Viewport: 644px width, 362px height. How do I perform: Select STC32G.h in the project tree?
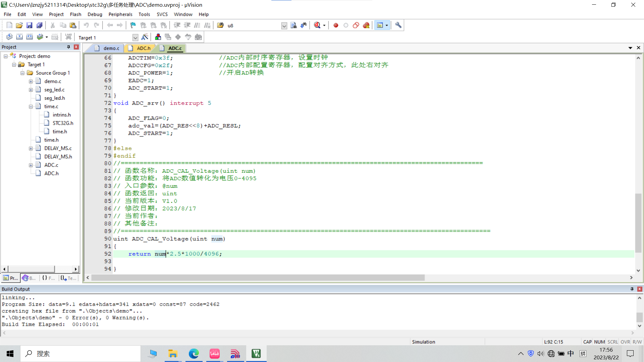(x=63, y=123)
